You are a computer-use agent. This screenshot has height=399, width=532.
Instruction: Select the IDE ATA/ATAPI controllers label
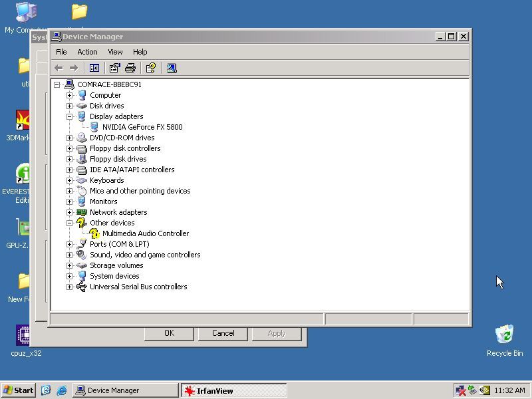(x=132, y=170)
